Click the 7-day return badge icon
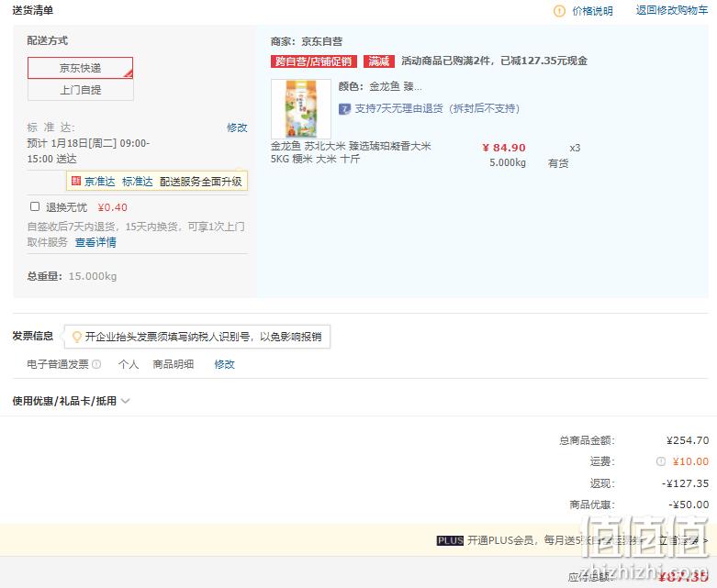Viewport: 717px width, 588px height. tap(344, 109)
